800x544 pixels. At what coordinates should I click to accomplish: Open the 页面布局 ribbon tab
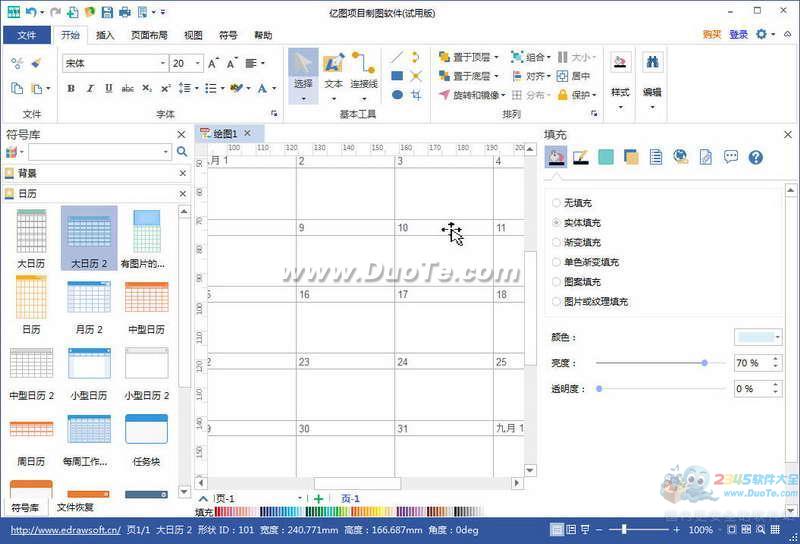[149, 35]
